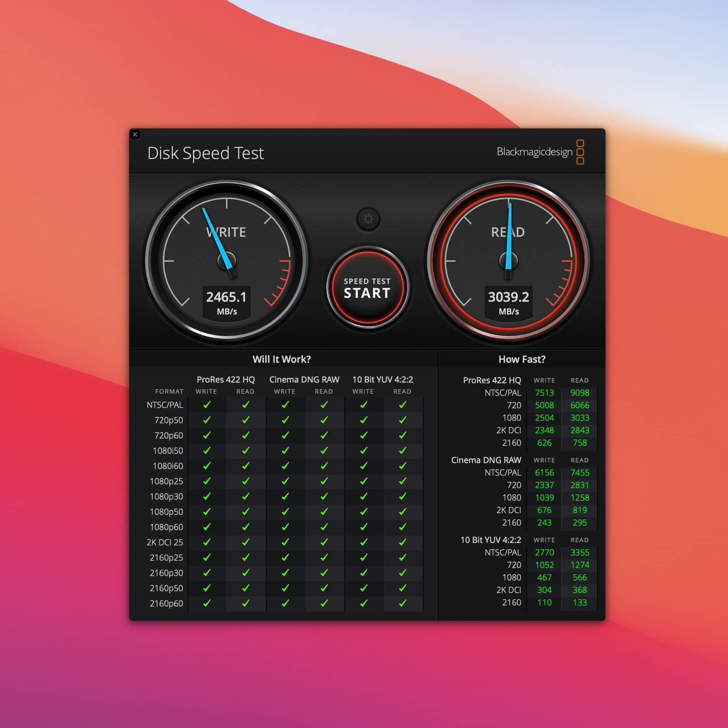Click the How Fast? header
Viewport: 728px width, 728px height.
521,359
